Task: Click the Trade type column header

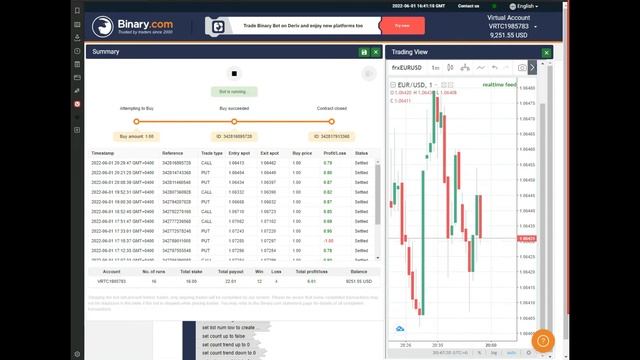Action: (211, 153)
